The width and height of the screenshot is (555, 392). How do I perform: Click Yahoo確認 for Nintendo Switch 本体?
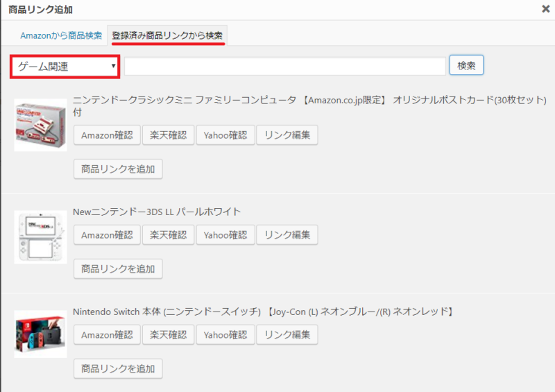click(x=225, y=334)
